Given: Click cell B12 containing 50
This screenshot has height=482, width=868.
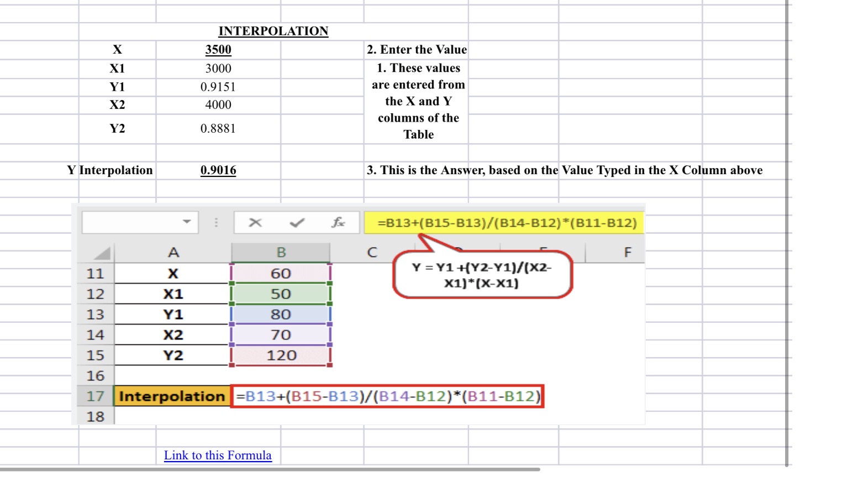Looking at the screenshot, I should 281,294.
